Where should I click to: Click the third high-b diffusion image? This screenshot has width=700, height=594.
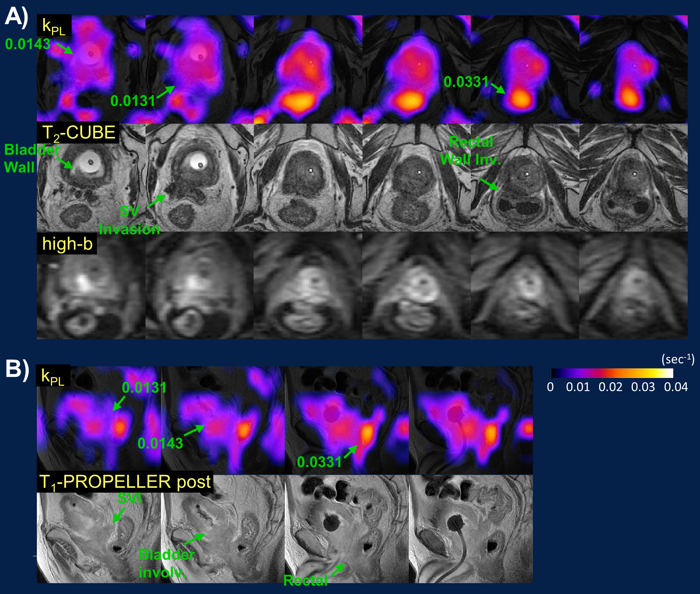click(x=308, y=285)
